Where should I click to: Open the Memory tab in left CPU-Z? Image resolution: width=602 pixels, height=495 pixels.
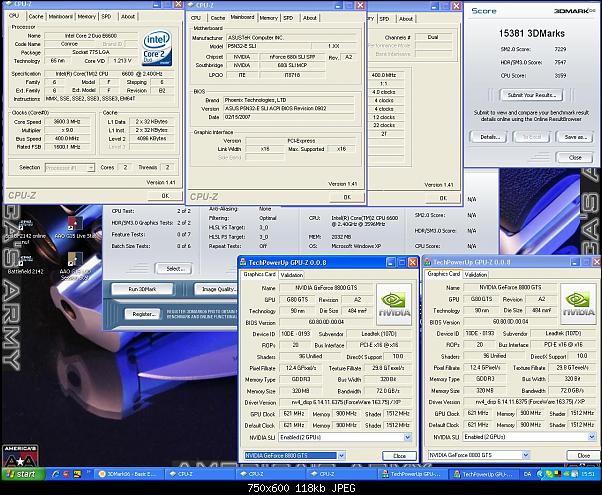pos(87,17)
